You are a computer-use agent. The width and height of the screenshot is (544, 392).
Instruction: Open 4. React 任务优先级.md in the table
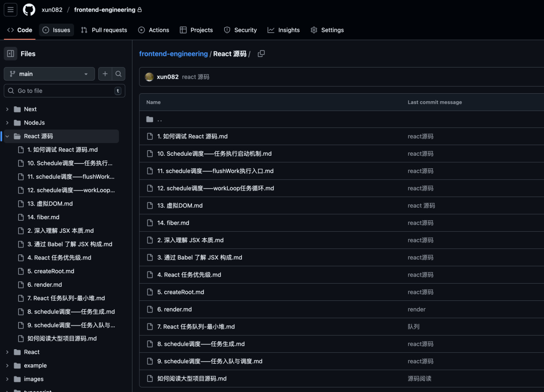(189, 275)
